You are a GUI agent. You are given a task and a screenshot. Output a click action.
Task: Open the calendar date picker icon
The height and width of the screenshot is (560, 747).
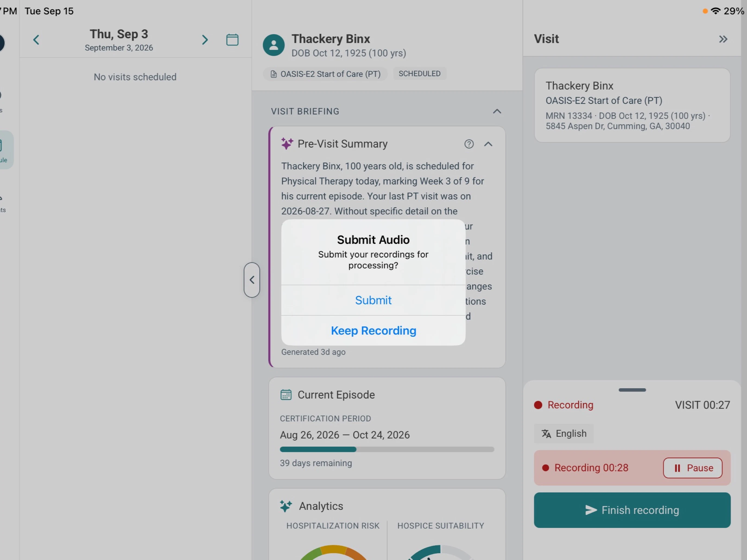coord(232,40)
